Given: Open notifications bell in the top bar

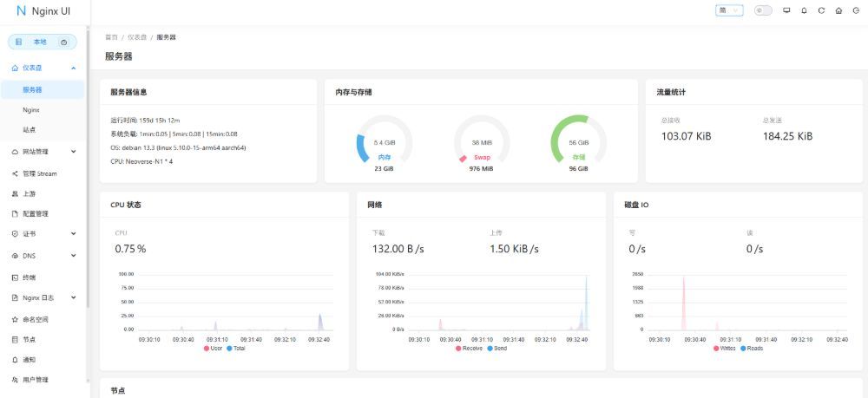Looking at the screenshot, I should coord(804,10).
